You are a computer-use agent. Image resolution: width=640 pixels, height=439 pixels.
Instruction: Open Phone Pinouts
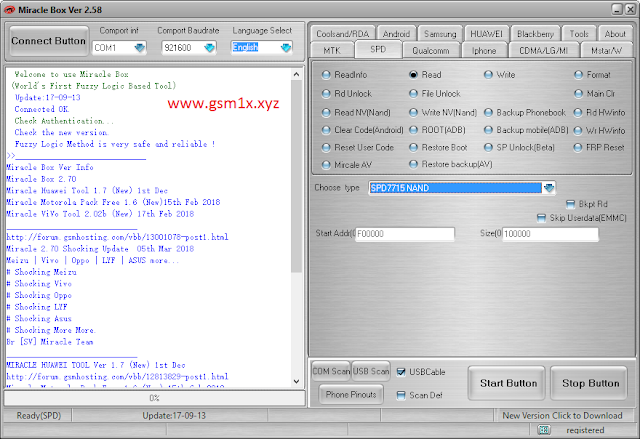351,395
